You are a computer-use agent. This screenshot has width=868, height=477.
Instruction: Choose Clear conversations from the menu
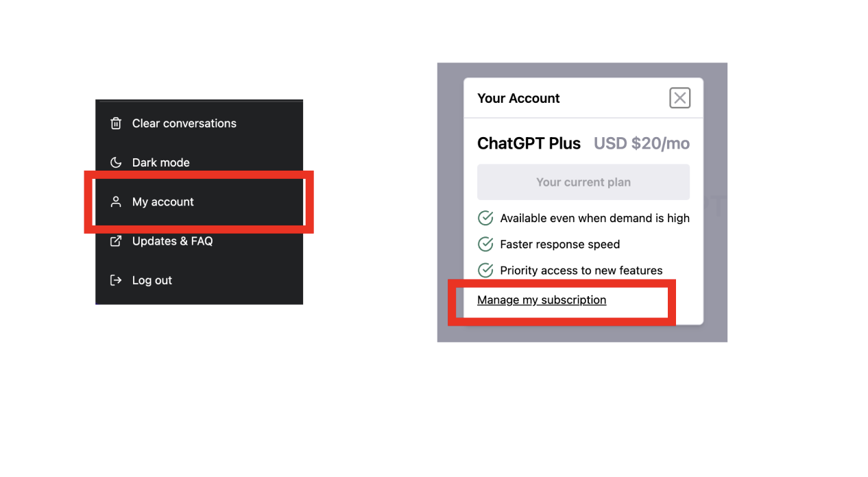tap(184, 123)
